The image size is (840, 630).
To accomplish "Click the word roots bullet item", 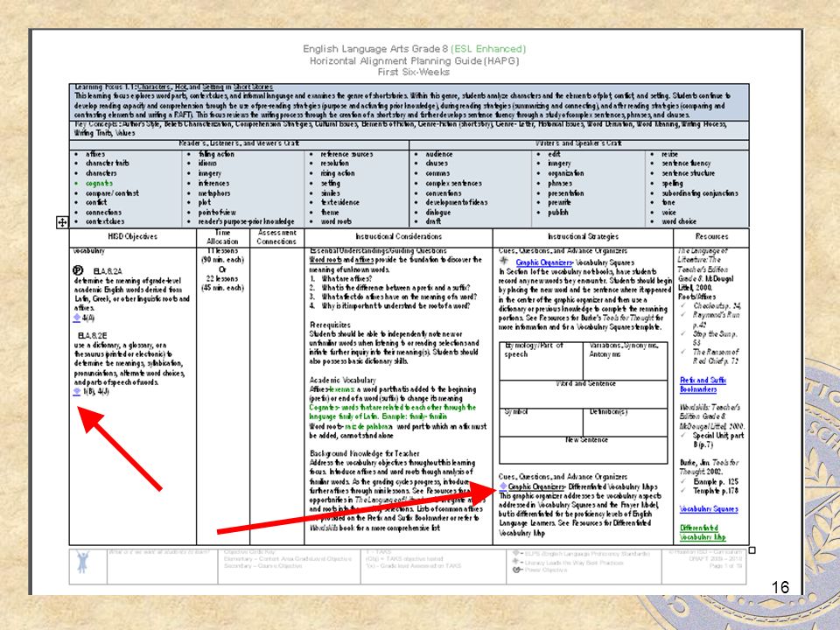I will point(336,221).
